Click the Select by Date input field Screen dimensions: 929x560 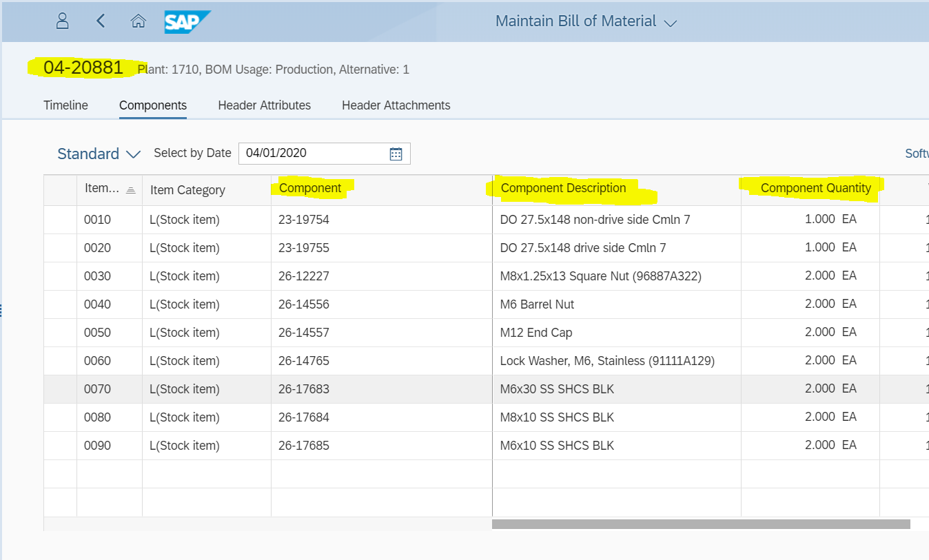click(x=314, y=154)
